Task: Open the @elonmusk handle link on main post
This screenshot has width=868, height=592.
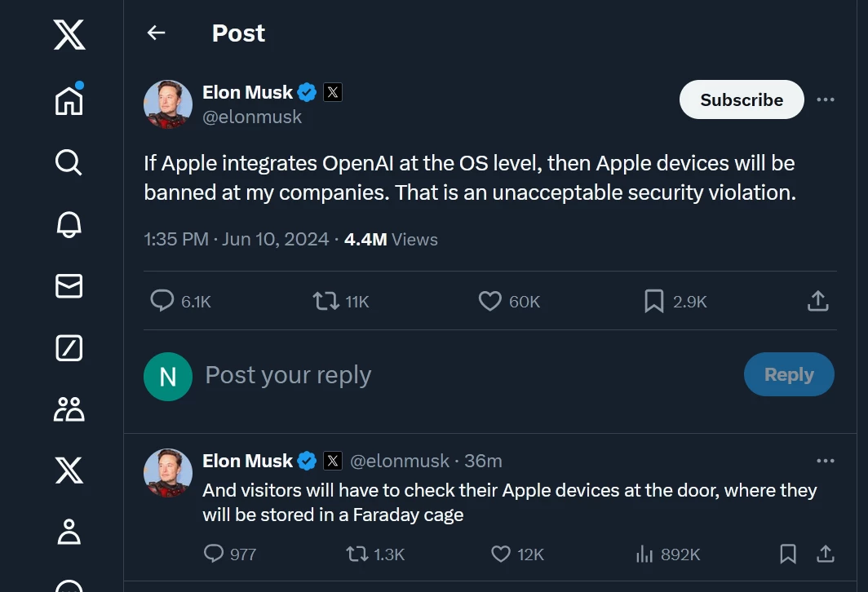Action: (x=252, y=117)
